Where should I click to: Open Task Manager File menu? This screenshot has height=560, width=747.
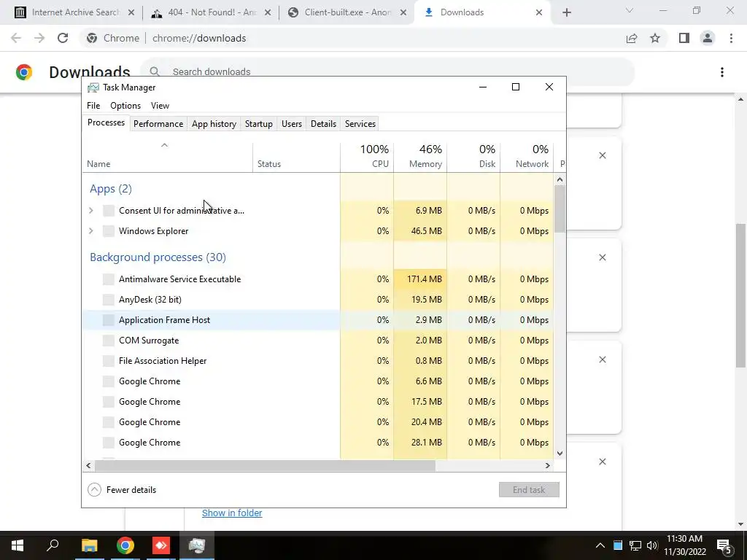pos(93,106)
